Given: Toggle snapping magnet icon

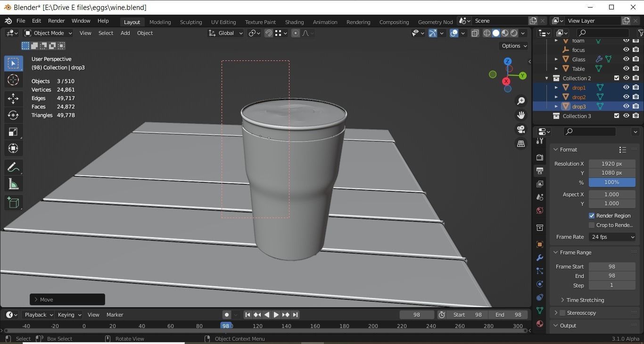Looking at the screenshot, I should point(268,33).
